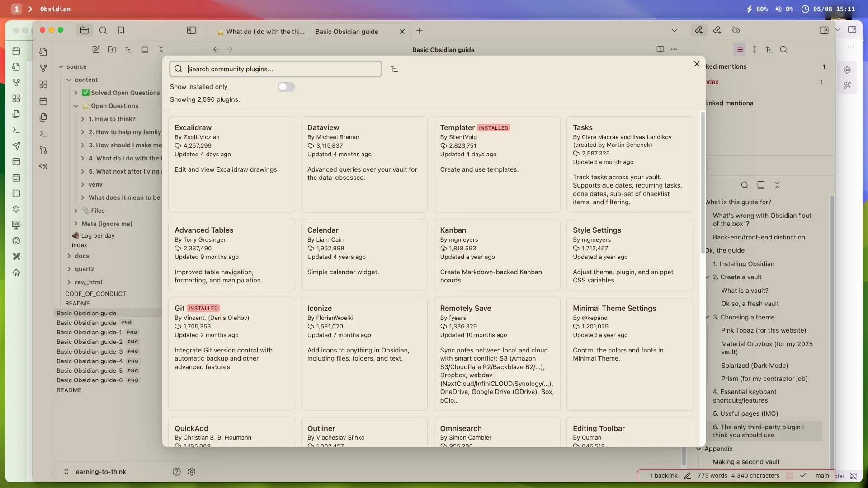Toggle Show installed only switch
The height and width of the screenshot is (488, 868).
tap(286, 87)
